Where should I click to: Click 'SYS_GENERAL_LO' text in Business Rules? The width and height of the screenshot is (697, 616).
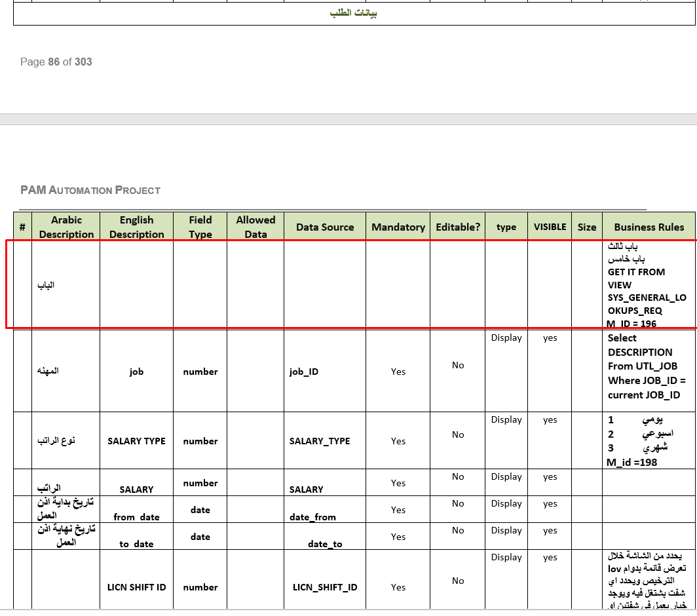click(x=647, y=298)
